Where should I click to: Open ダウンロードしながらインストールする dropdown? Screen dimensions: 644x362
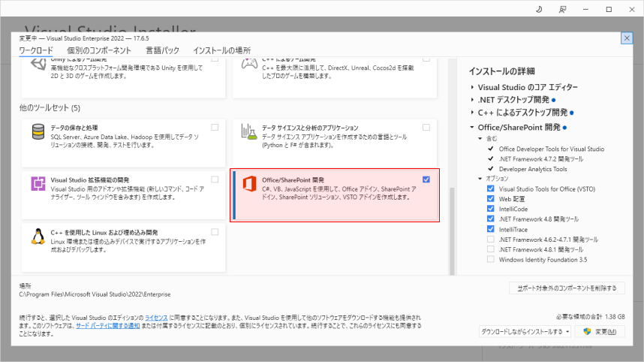(x=525, y=332)
